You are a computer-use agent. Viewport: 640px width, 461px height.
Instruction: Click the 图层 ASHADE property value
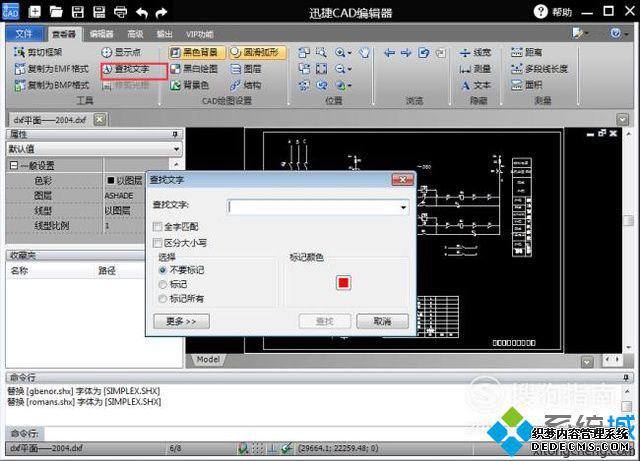124,196
